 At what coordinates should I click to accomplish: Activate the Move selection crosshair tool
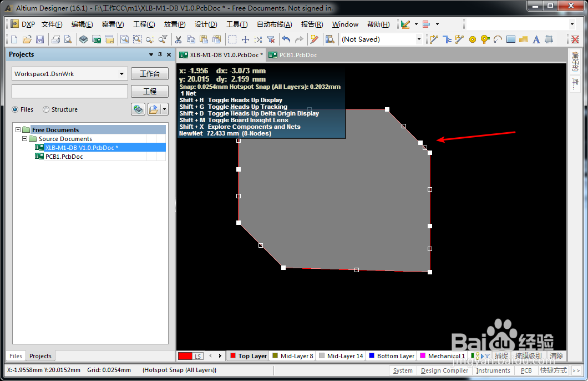pyautogui.click(x=245, y=39)
